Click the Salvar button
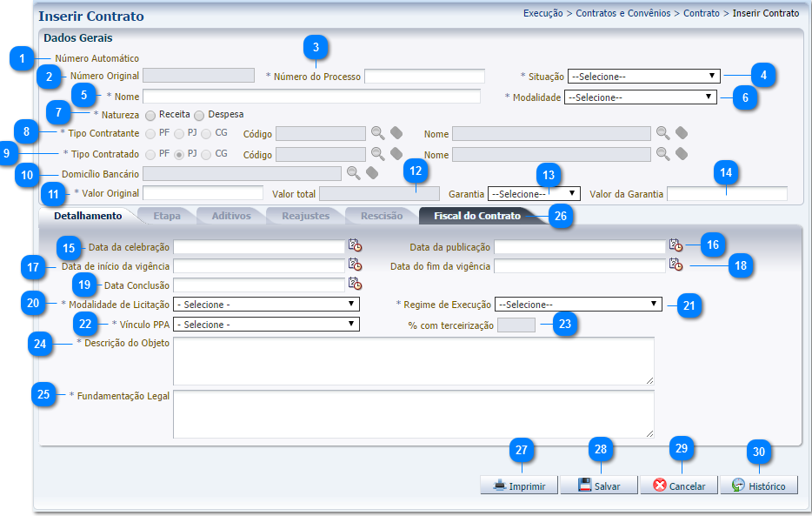 tap(598, 486)
